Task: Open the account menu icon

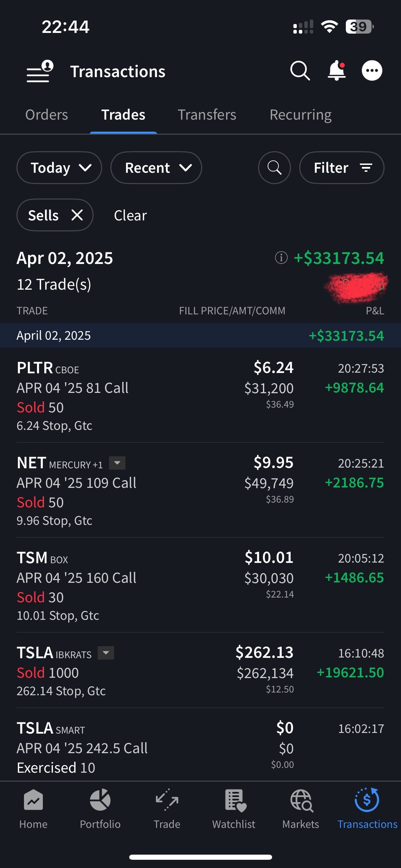Action: coord(40,71)
